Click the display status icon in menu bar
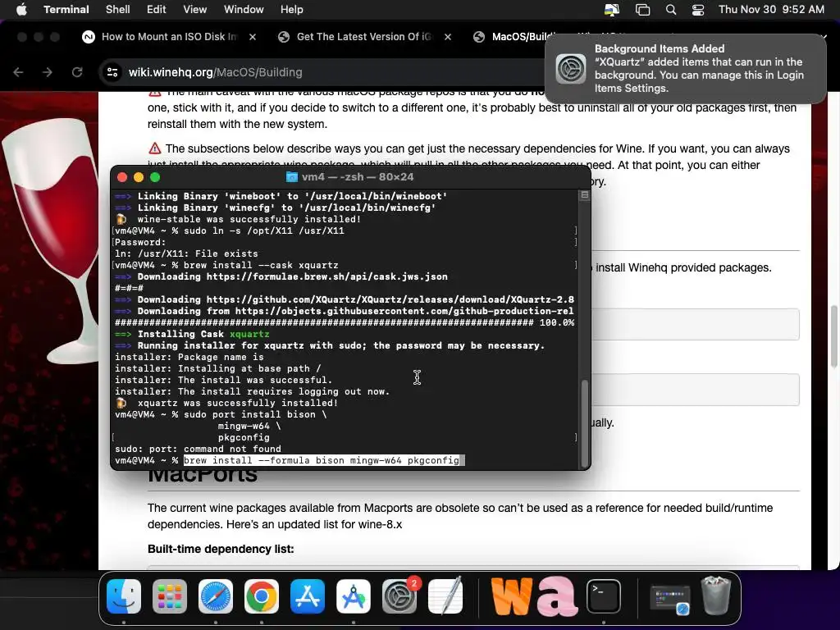Screen dimensions: 840x630 pyautogui.click(x=612, y=10)
